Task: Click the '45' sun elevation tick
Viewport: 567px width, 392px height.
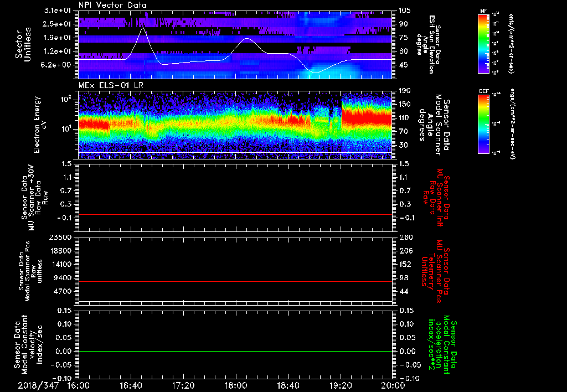Action: (x=403, y=65)
